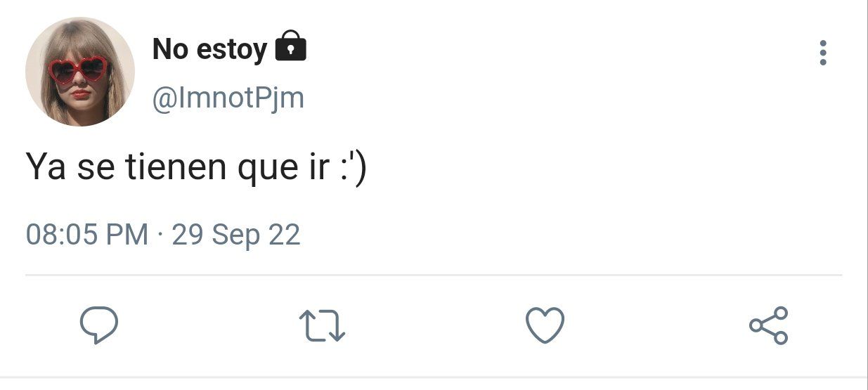Screen dimensions: 868x390
Task: Reply to the tweet using speech bubble icon
Action: click(x=98, y=325)
